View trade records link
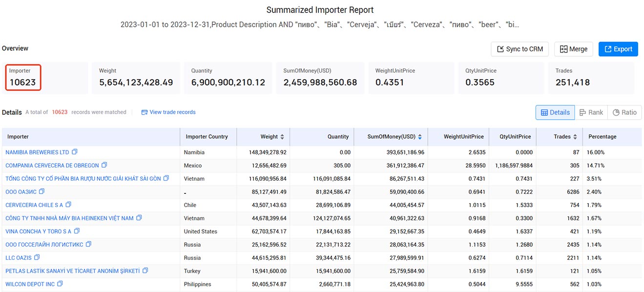 168,112
